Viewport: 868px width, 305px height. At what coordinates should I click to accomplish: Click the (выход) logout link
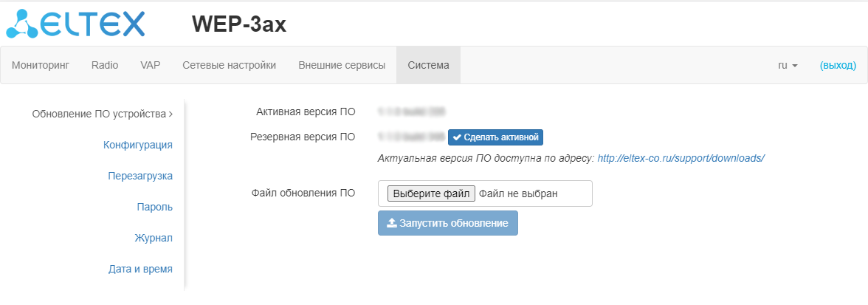point(838,65)
